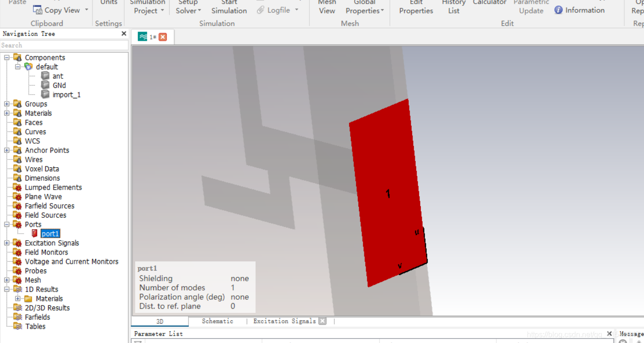Expand the Mesh tree node
Image resolution: width=644 pixels, height=343 pixels.
pos(7,280)
